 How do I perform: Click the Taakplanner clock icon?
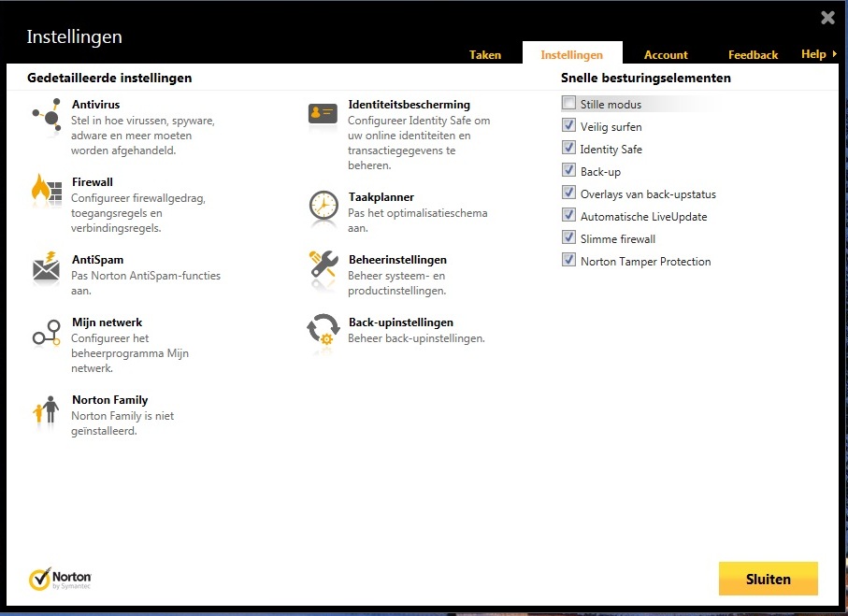point(323,206)
